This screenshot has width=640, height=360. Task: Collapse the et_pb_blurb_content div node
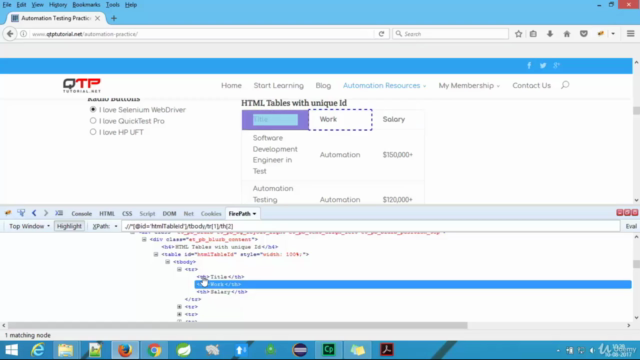pyautogui.click(x=144, y=239)
